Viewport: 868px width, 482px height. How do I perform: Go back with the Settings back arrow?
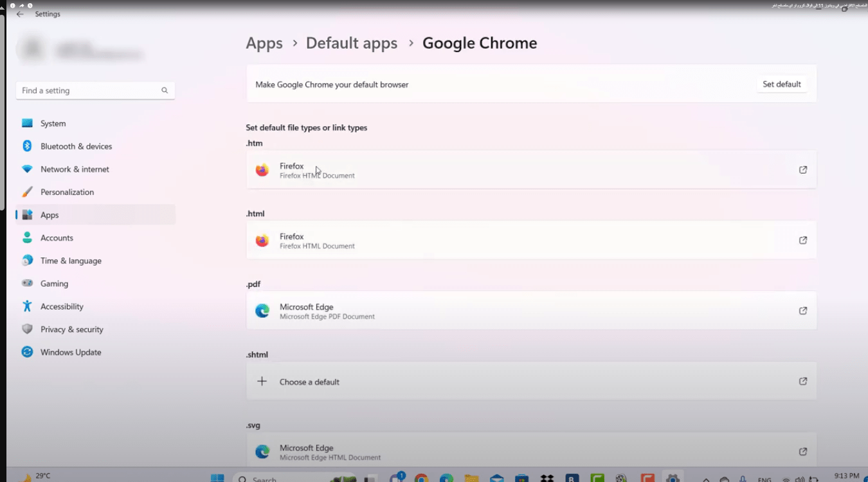click(20, 14)
